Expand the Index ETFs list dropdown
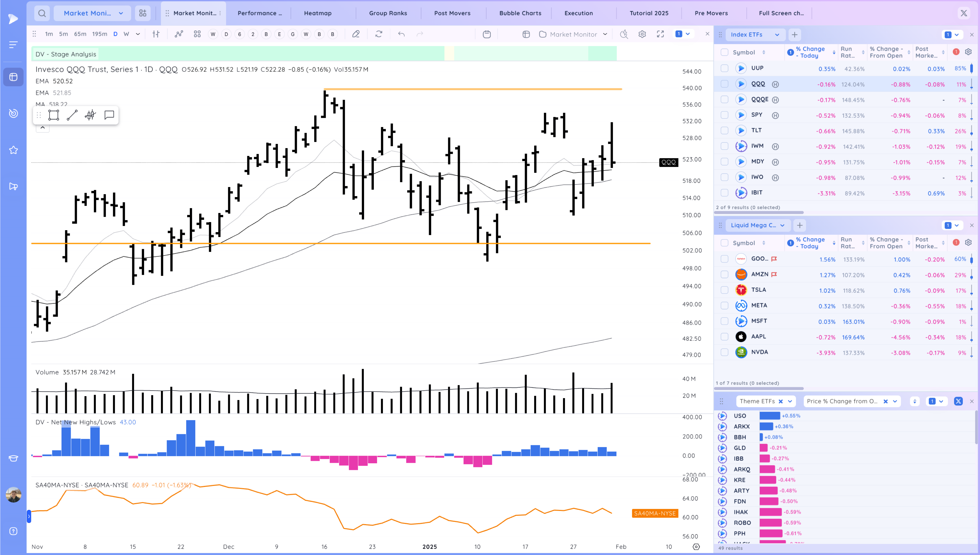The image size is (980, 555). click(777, 35)
